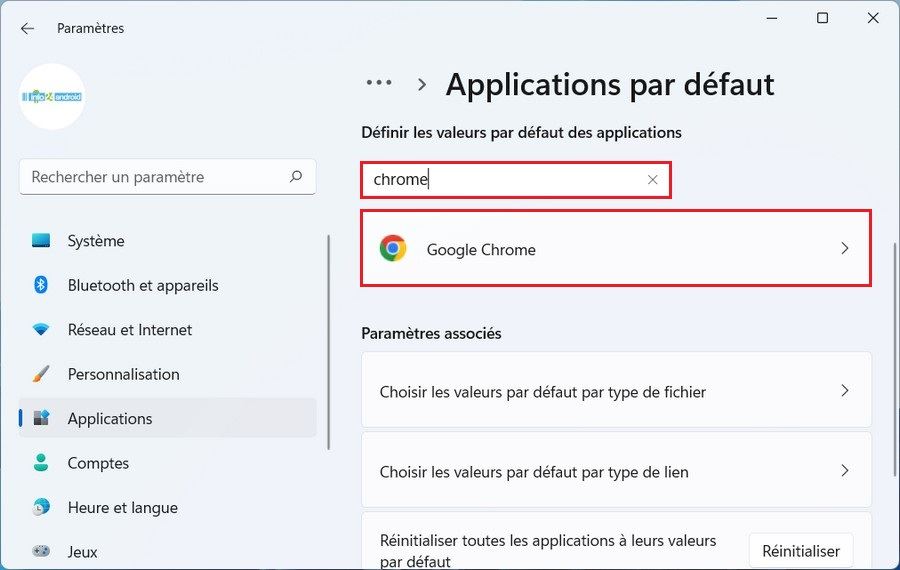Open the Google Chrome default settings row
Screen dimensions: 900x570
click(x=616, y=249)
